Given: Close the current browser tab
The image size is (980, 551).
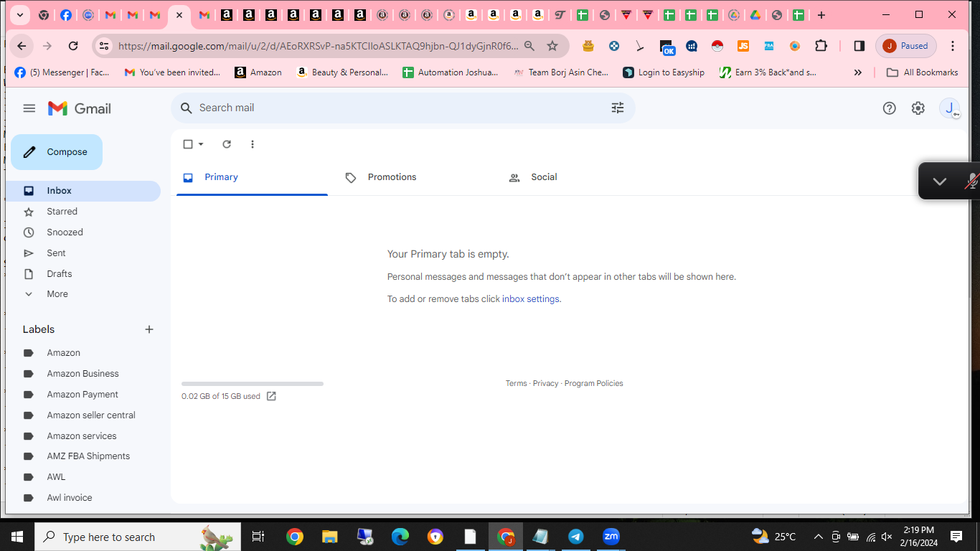Looking at the screenshot, I should 179,15.
